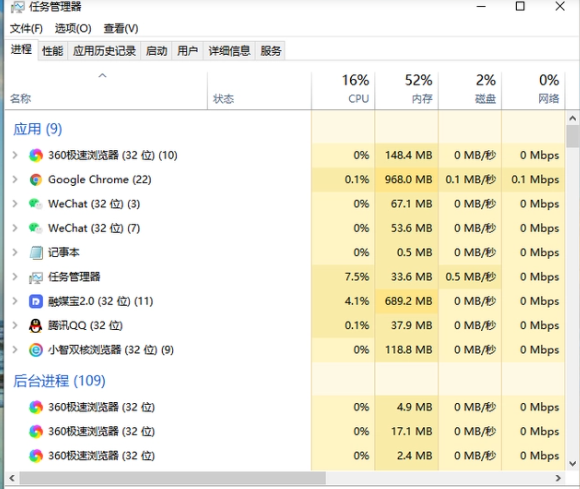Screen dimensions: 580x489
Task: Open the 详细信息 tab
Action: [x=229, y=51]
